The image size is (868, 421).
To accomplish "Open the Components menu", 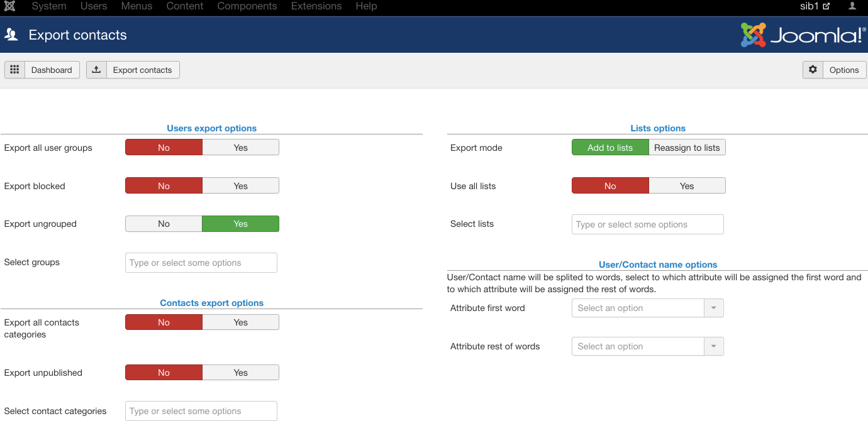I will [247, 6].
